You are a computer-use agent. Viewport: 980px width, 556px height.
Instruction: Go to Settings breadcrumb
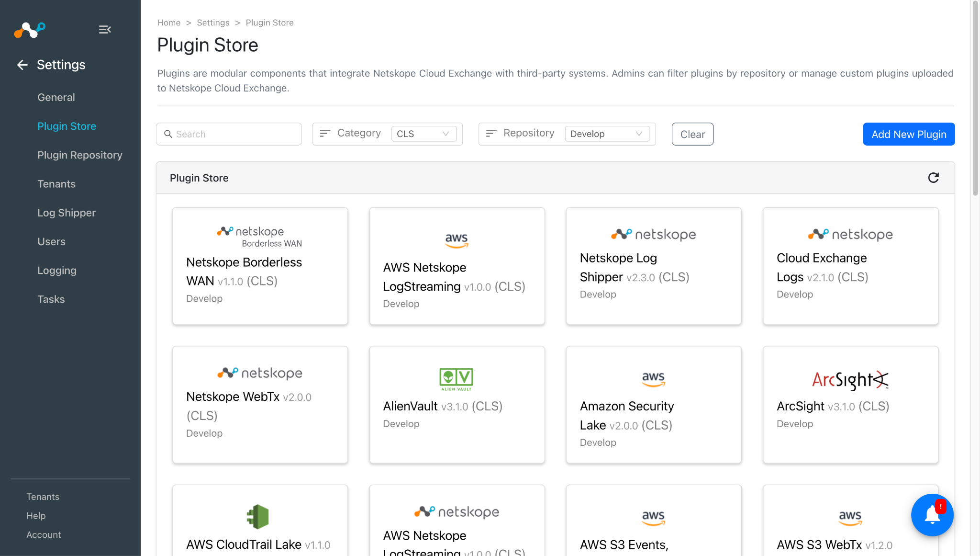[213, 23]
